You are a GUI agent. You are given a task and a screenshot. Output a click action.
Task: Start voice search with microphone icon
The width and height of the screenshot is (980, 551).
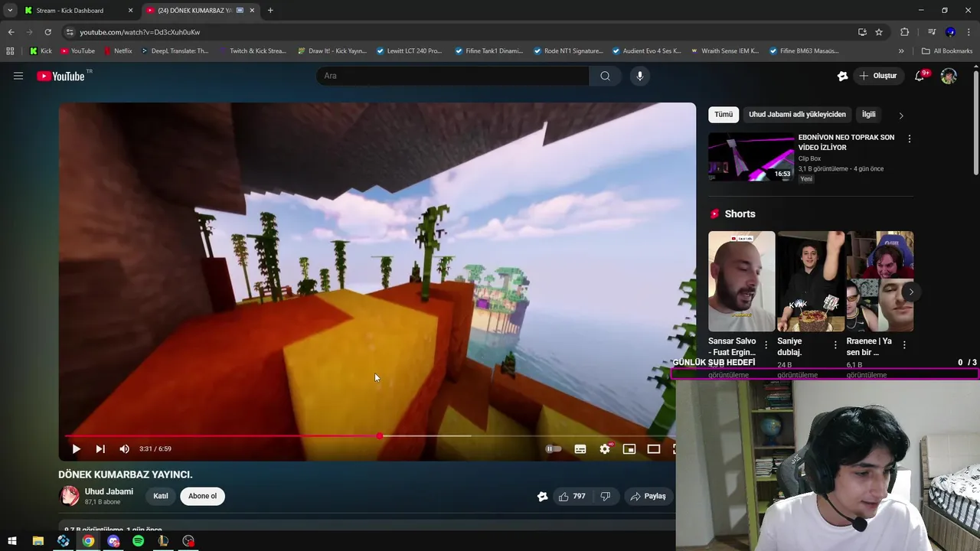pos(640,76)
